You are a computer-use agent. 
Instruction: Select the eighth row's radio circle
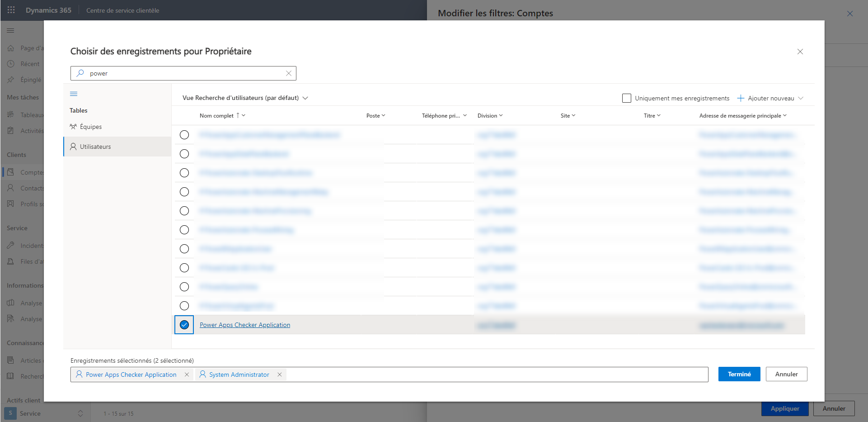184,268
